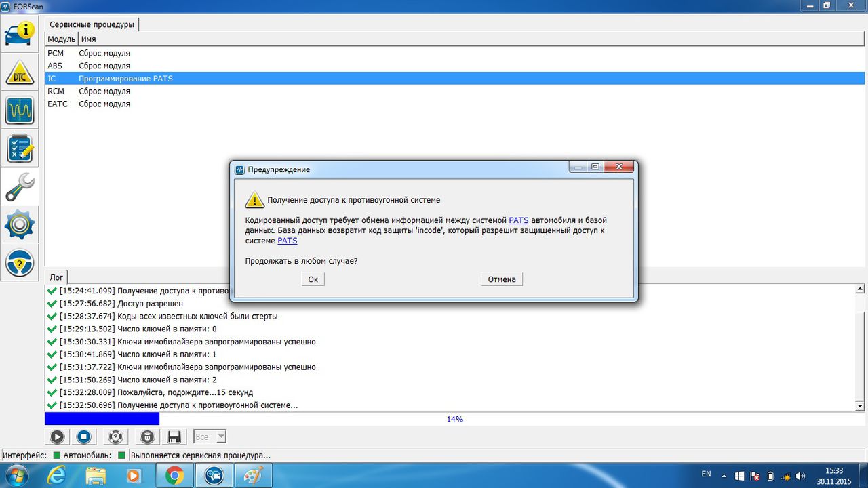Click Отмена in the warning dialog
The image size is (868, 488).
(502, 279)
